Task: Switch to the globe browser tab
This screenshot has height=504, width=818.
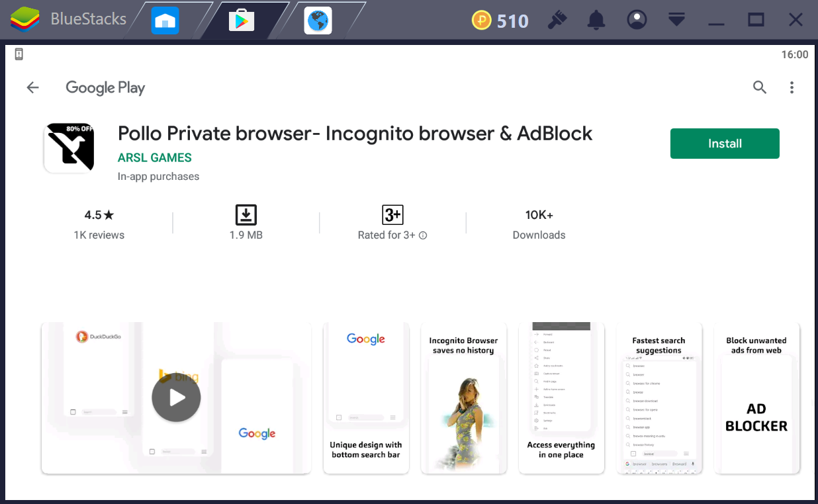Action: tap(318, 21)
